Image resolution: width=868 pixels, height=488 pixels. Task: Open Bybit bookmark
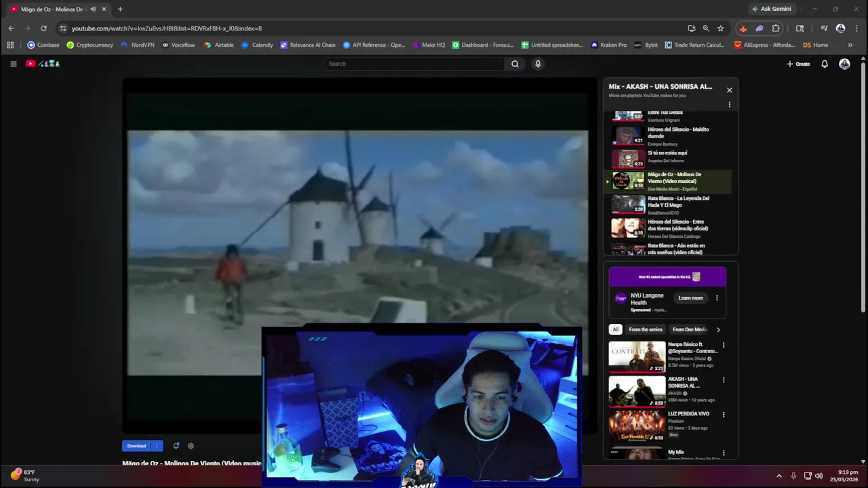pyautogui.click(x=646, y=45)
